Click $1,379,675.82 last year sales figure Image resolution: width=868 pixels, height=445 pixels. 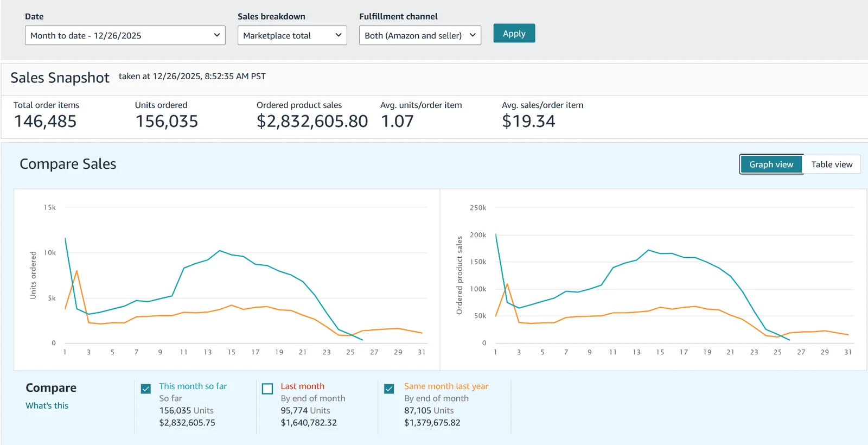click(x=432, y=422)
